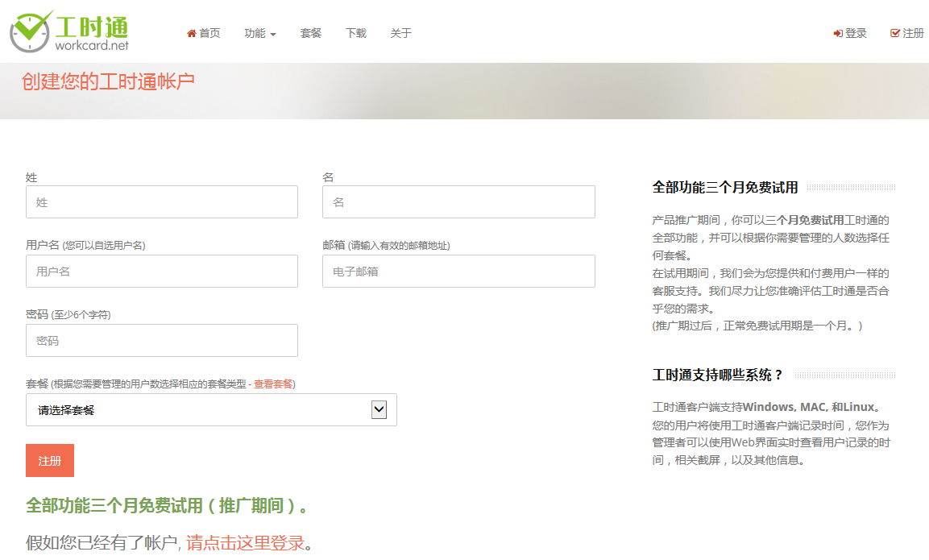Viewport: 929px width, 560px height.
Task: Click into the 电子邮箱 email field
Action: [x=458, y=272]
